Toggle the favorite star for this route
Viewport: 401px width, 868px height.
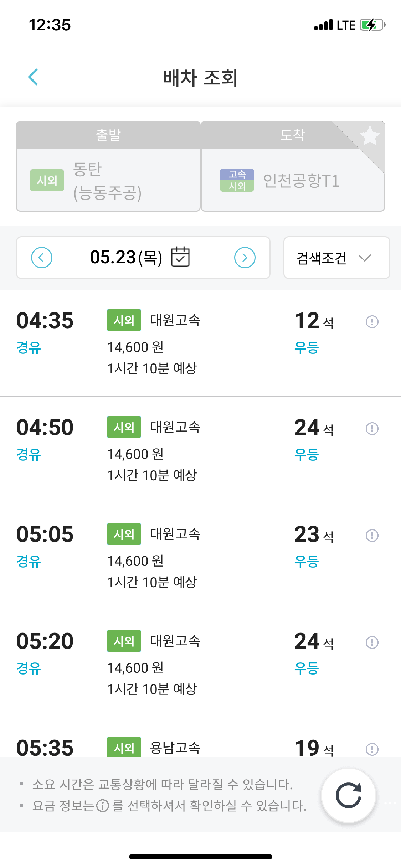[x=370, y=136]
